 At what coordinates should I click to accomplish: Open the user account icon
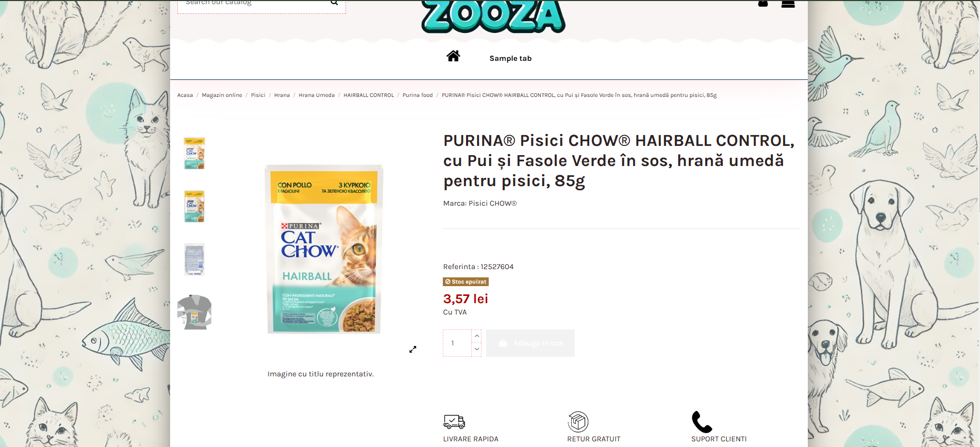coord(763,3)
